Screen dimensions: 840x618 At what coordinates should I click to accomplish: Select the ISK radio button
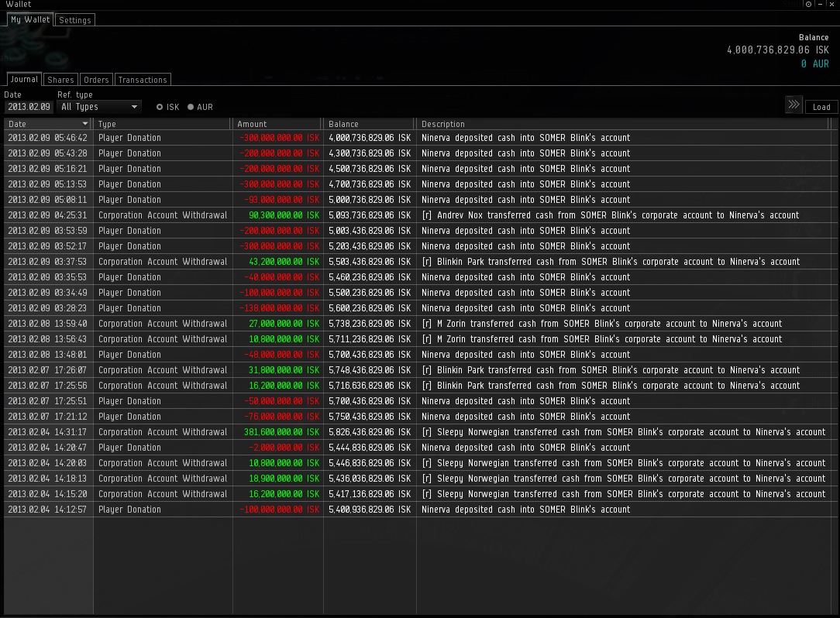(160, 107)
